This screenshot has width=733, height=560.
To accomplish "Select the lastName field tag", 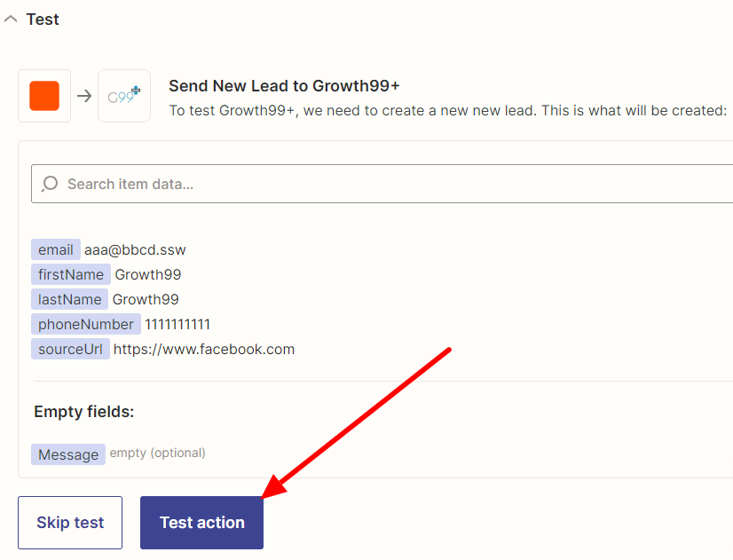I will click(69, 299).
